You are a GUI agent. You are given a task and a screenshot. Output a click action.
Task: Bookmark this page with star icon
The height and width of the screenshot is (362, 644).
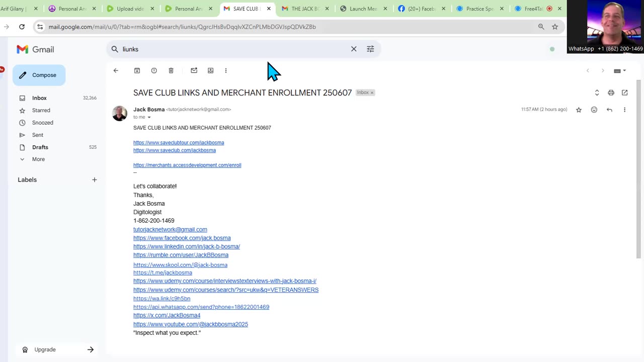555,27
